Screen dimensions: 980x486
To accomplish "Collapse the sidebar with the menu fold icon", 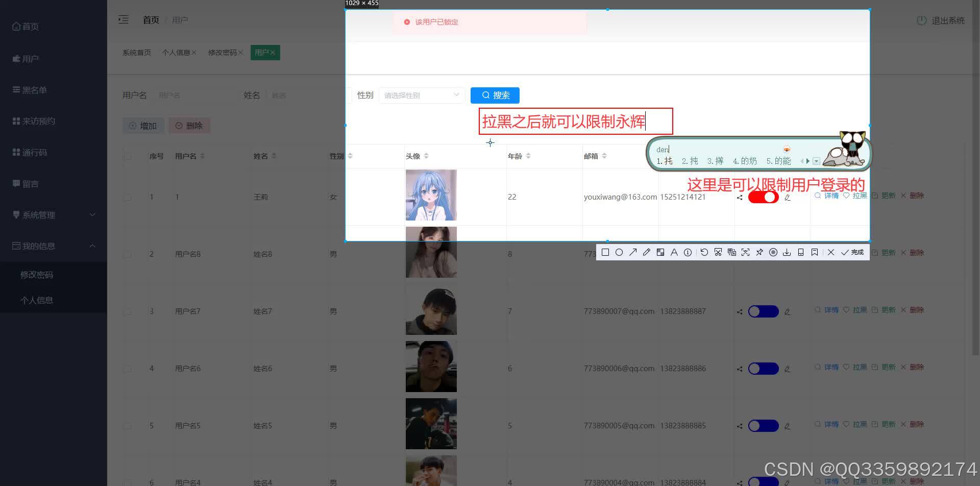I will tap(123, 20).
